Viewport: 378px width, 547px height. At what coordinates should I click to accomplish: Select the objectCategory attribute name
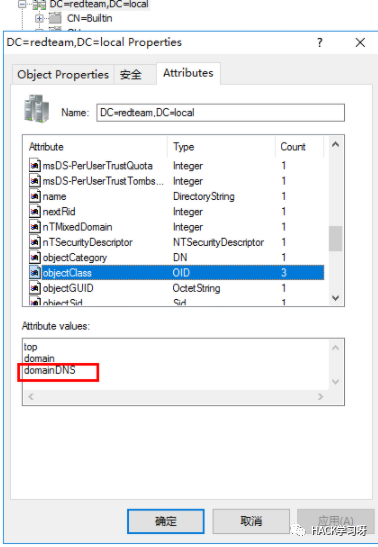pos(75,257)
